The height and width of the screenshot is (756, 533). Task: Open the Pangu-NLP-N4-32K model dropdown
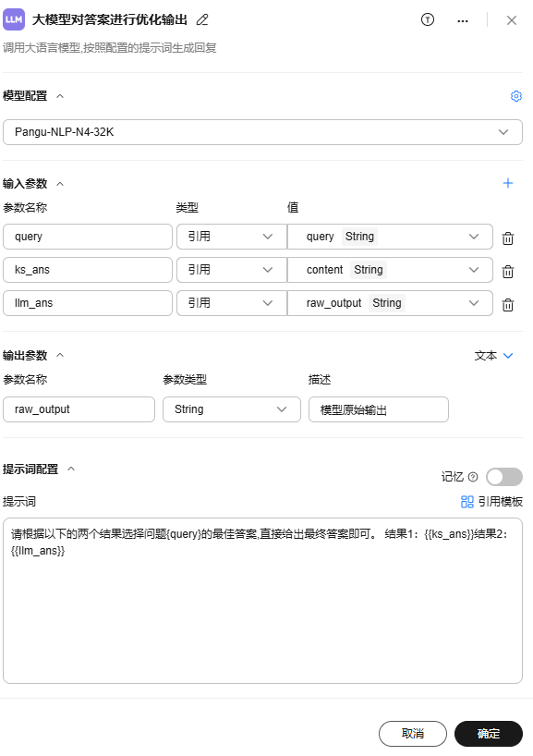[x=262, y=132]
